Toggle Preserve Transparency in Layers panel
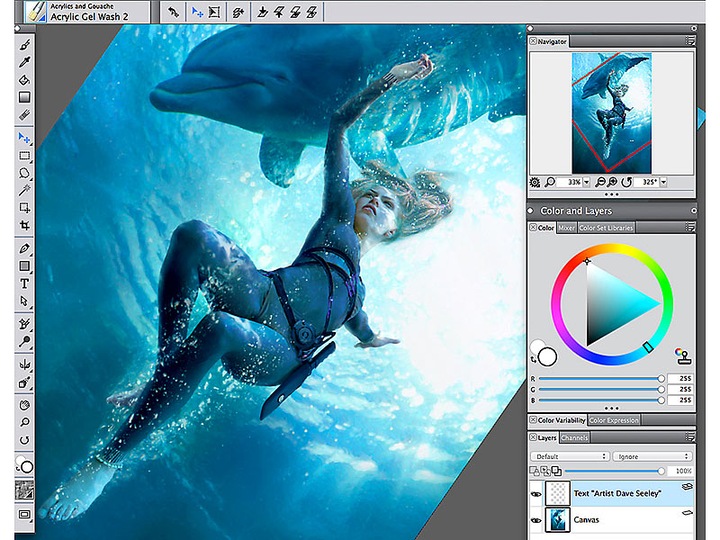The width and height of the screenshot is (720, 540). click(534, 471)
